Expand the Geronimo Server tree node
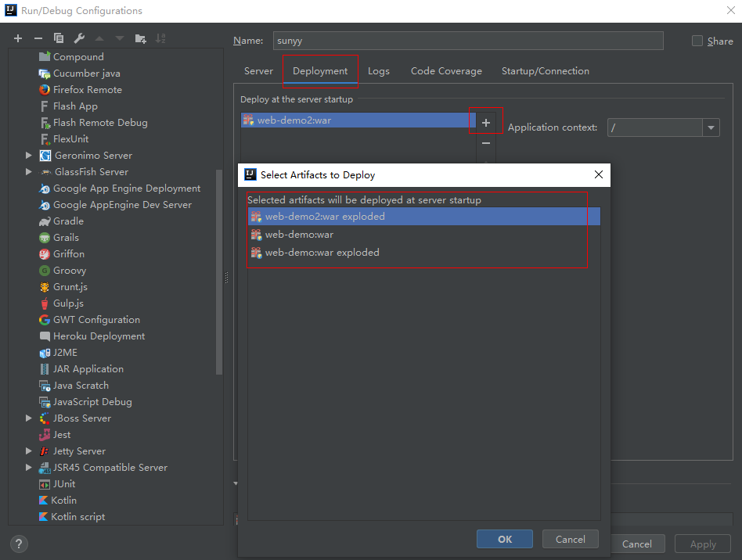 tap(29, 156)
